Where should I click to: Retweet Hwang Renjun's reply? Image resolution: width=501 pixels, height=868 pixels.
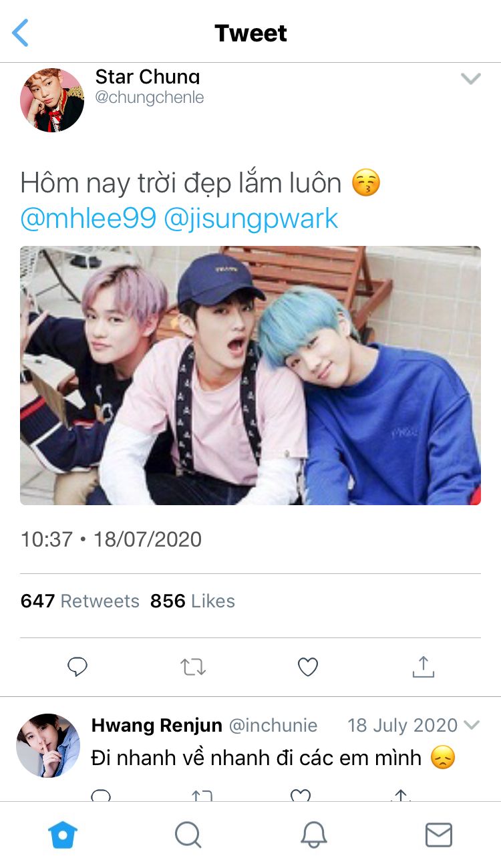tap(201, 795)
